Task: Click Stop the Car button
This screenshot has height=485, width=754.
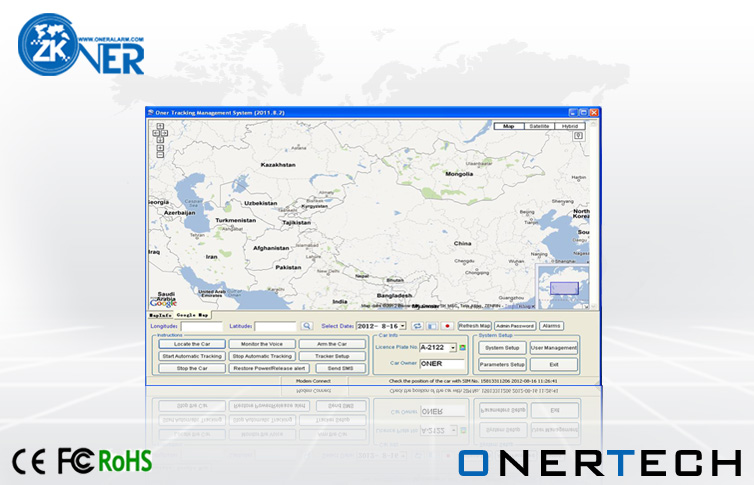Action: tap(192, 368)
